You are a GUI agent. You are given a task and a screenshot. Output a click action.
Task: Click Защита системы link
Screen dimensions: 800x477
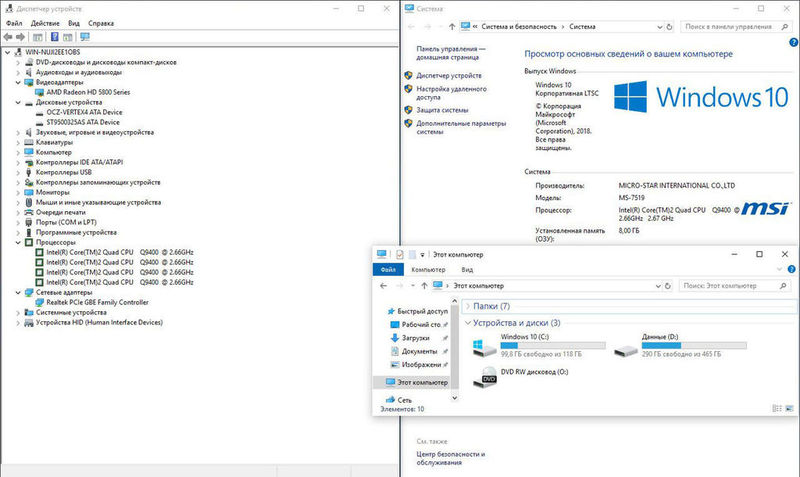tap(442, 110)
